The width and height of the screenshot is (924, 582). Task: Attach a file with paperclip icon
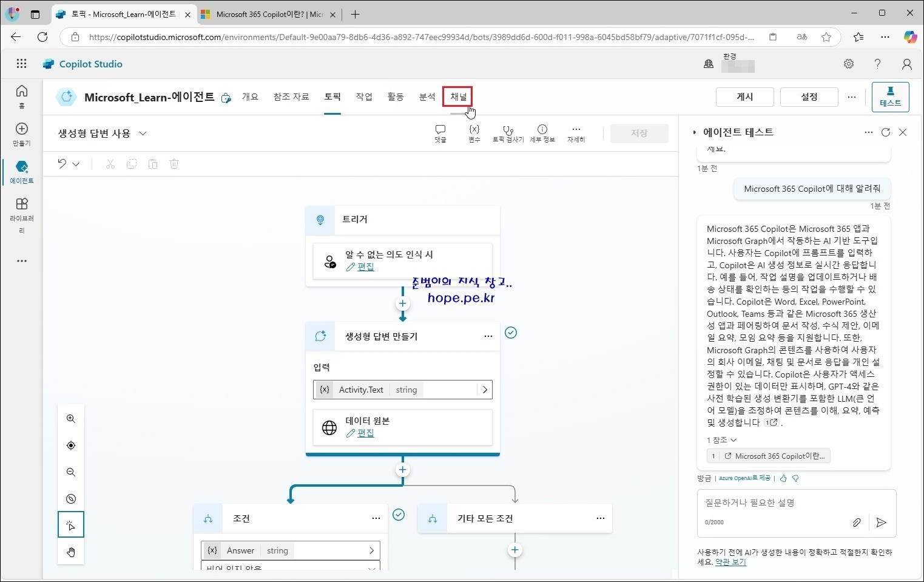coord(857,523)
